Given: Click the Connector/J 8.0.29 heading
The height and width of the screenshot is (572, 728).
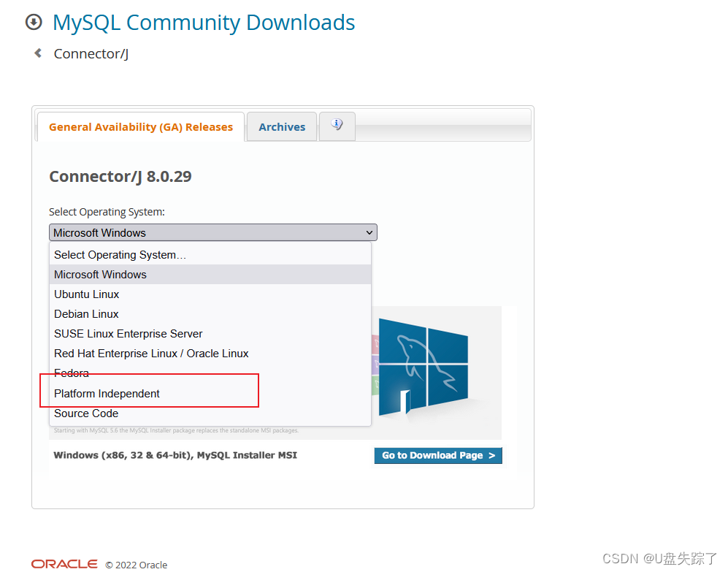Looking at the screenshot, I should point(120,177).
